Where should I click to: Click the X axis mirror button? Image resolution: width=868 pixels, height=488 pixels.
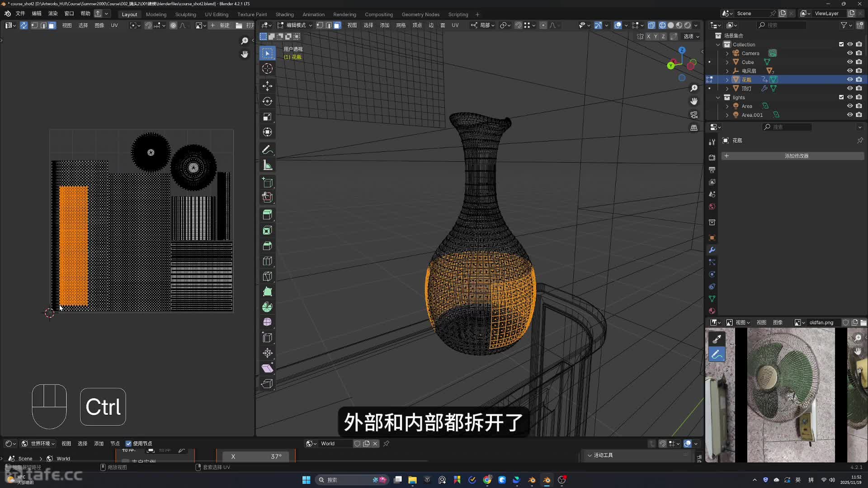(649, 37)
